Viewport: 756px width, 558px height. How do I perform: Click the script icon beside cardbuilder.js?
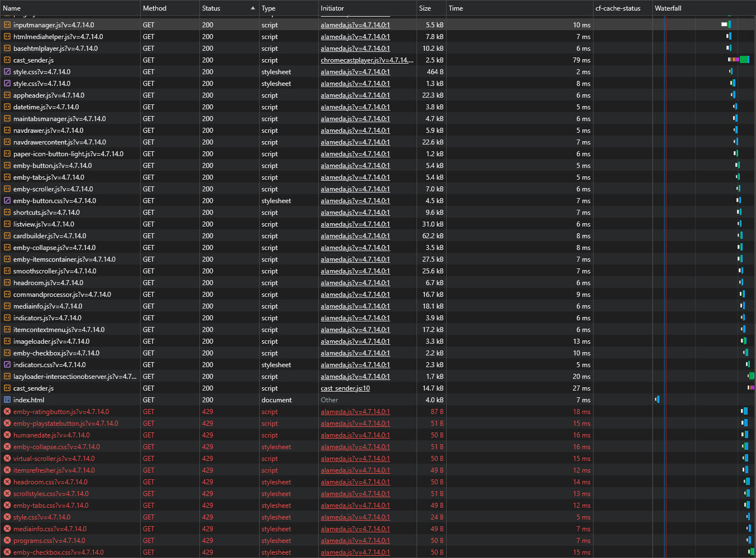click(7, 235)
